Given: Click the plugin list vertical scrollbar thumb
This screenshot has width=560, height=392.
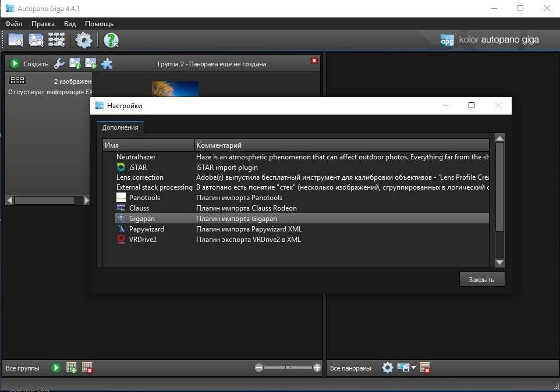Looking at the screenshot, I should coord(499,187).
